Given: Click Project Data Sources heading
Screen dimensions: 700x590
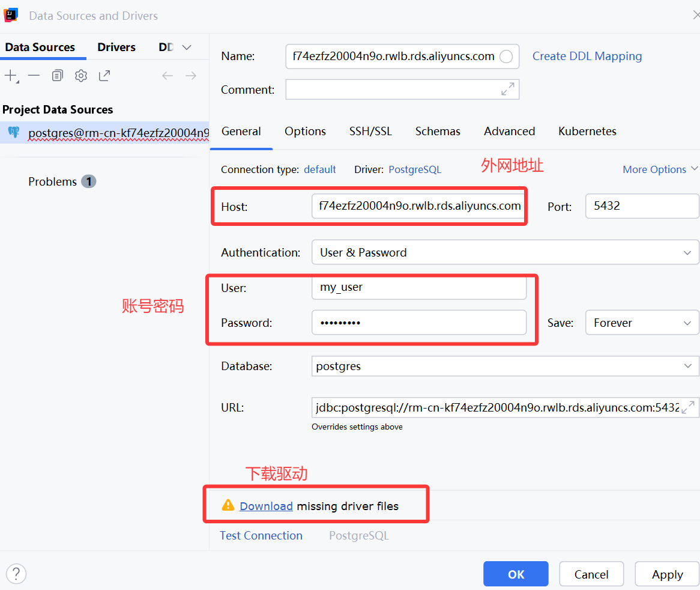Looking at the screenshot, I should pyautogui.click(x=58, y=109).
